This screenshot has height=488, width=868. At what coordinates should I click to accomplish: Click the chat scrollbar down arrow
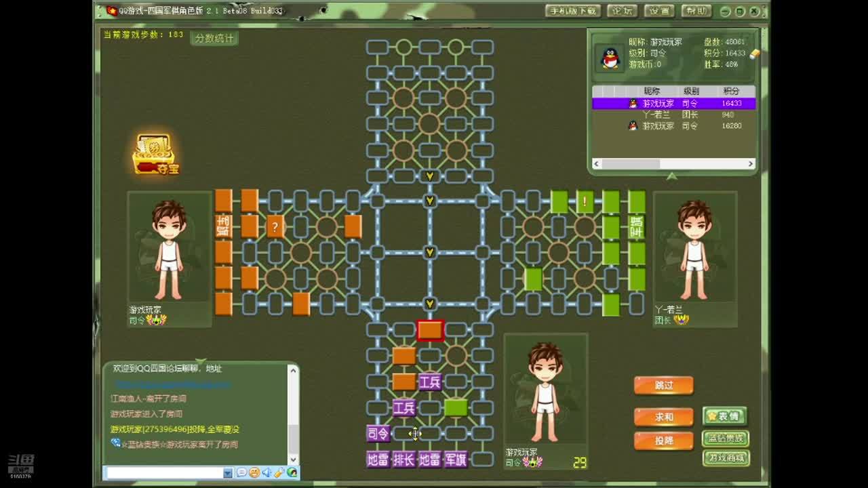click(293, 459)
